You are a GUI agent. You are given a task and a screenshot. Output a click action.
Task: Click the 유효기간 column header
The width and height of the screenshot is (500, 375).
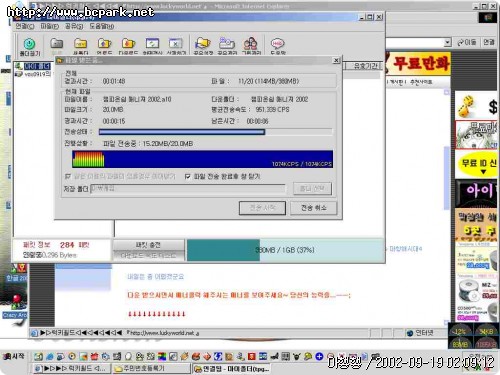tap(366, 66)
